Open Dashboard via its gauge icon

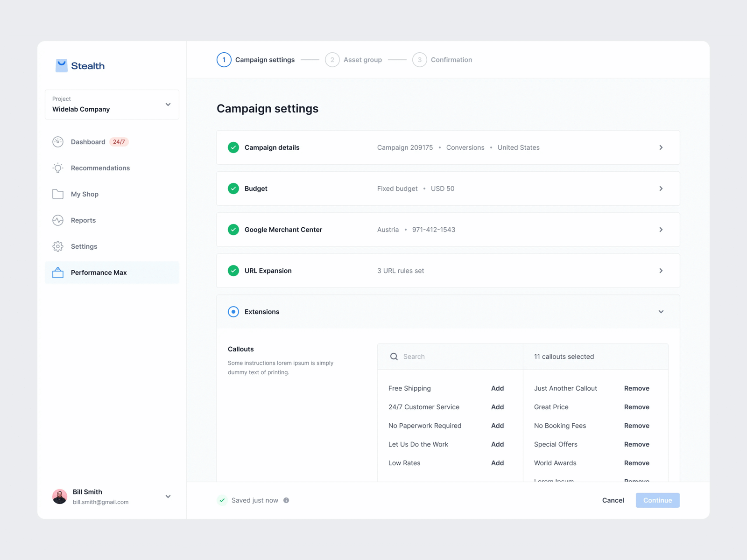[x=58, y=142]
